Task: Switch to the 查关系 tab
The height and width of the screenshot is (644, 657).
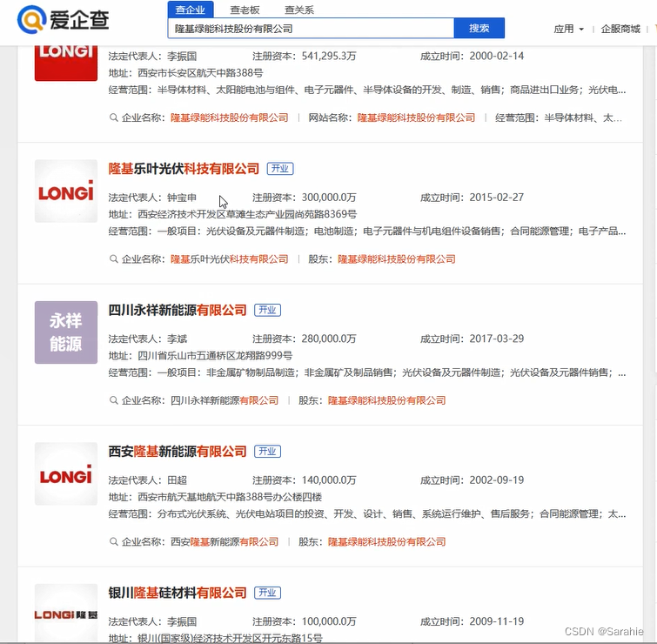Action: pos(299,10)
